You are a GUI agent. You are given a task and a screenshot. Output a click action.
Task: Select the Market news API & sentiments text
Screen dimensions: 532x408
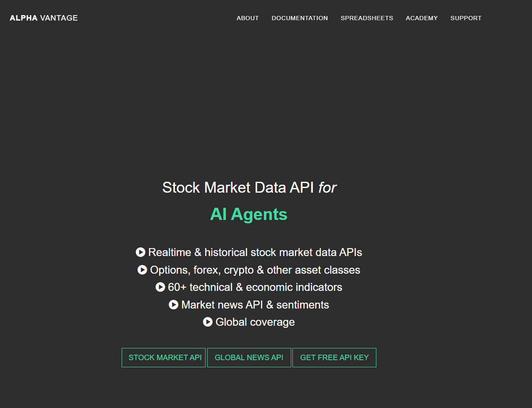click(x=255, y=305)
